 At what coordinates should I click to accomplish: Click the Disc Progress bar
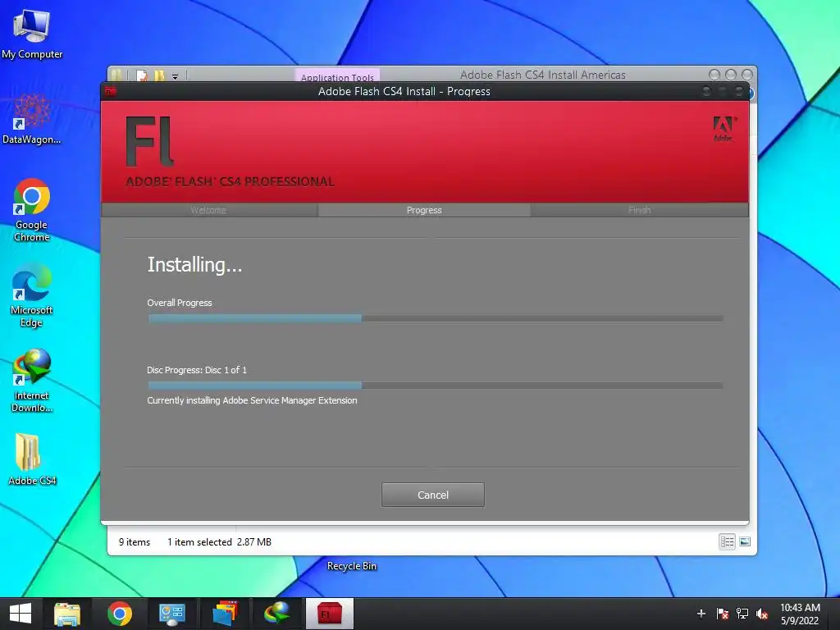[x=435, y=386]
